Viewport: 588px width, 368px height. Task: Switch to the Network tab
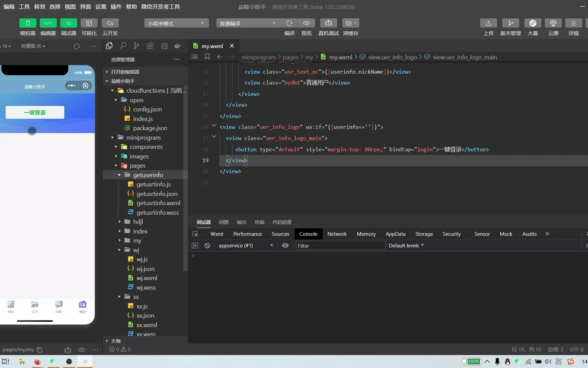point(337,234)
